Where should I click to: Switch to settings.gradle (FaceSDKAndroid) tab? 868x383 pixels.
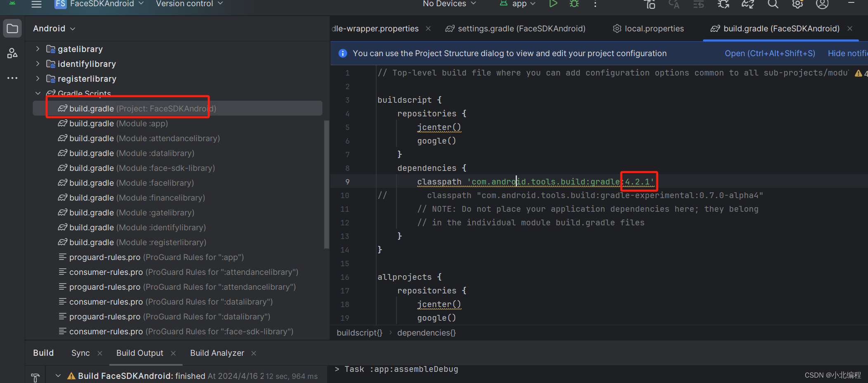pyautogui.click(x=515, y=28)
